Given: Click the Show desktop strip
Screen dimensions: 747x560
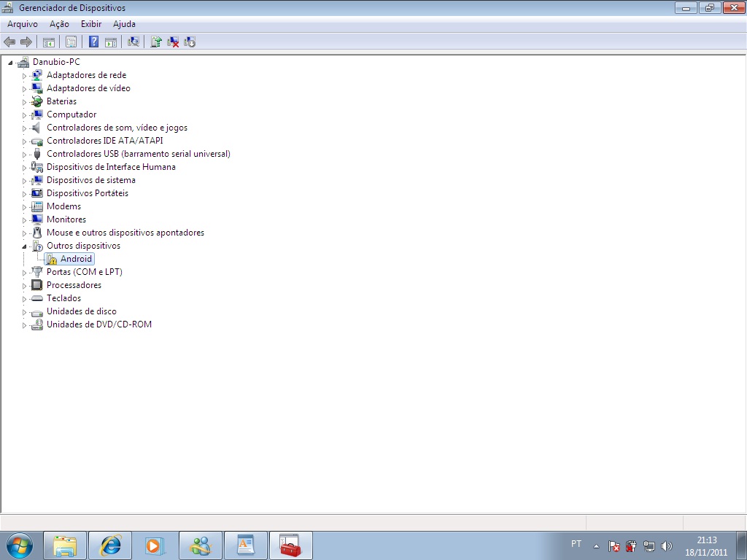Looking at the screenshot, I should 743,545.
